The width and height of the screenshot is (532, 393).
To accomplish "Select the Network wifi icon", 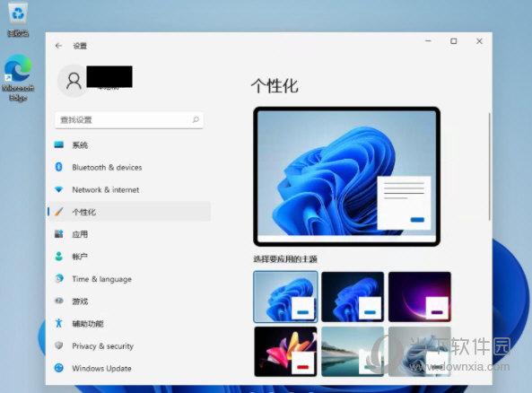I will click(x=58, y=189).
